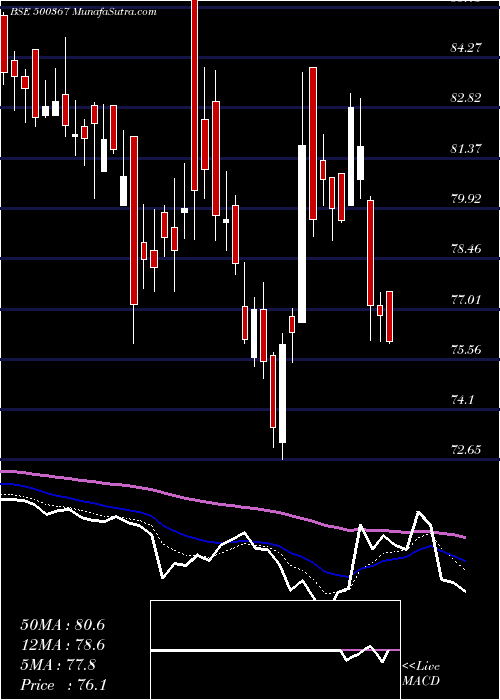Open the MACD inset chart panel

275,650
